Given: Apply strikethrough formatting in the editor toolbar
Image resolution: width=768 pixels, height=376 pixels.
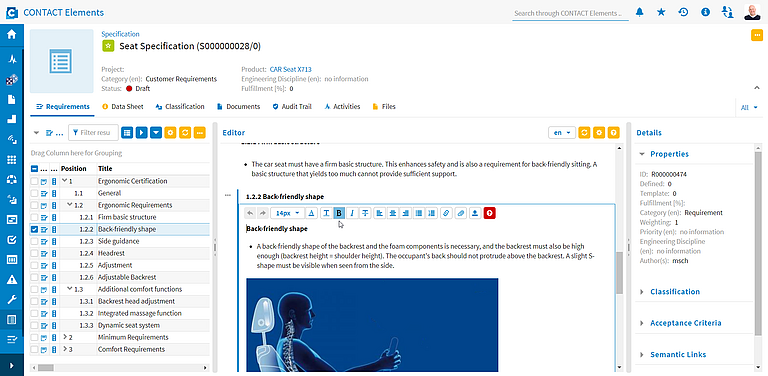Looking at the screenshot, I should pyautogui.click(x=365, y=213).
